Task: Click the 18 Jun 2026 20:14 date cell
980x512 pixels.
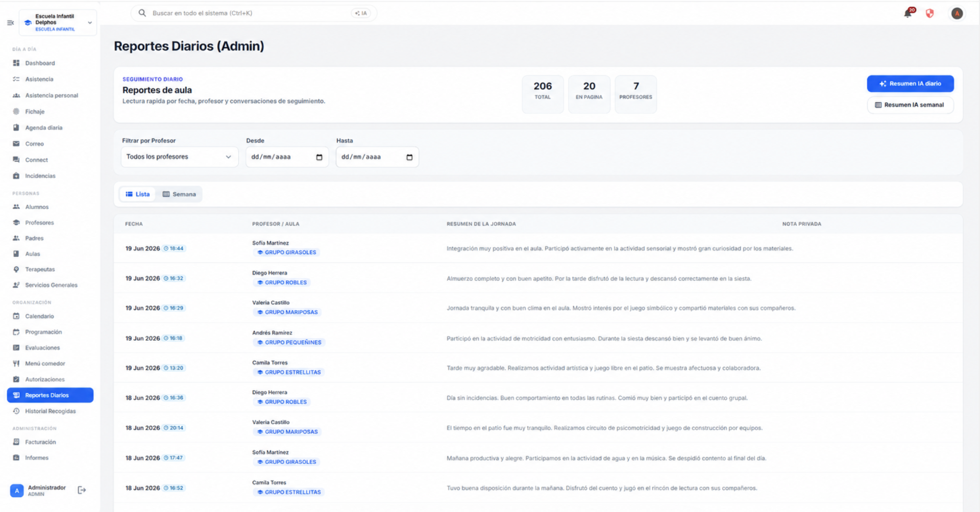Action: 155,428
